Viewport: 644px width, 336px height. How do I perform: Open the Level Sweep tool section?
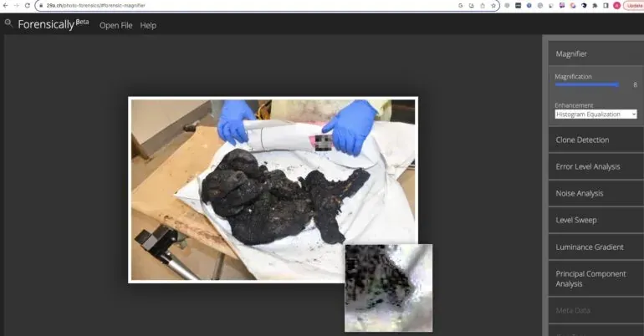(596, 220)
